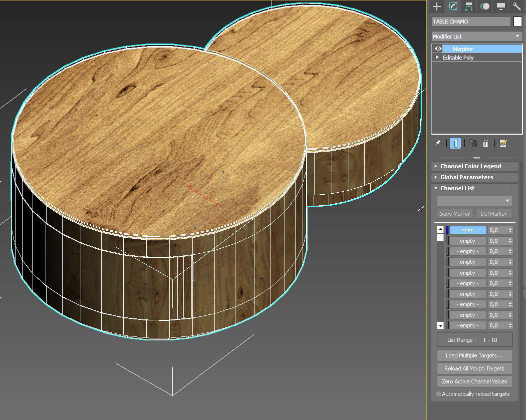The height and width of the screenshot is (420, 526).
Task: Click the Save Marker button
Action: click(455, 214)
